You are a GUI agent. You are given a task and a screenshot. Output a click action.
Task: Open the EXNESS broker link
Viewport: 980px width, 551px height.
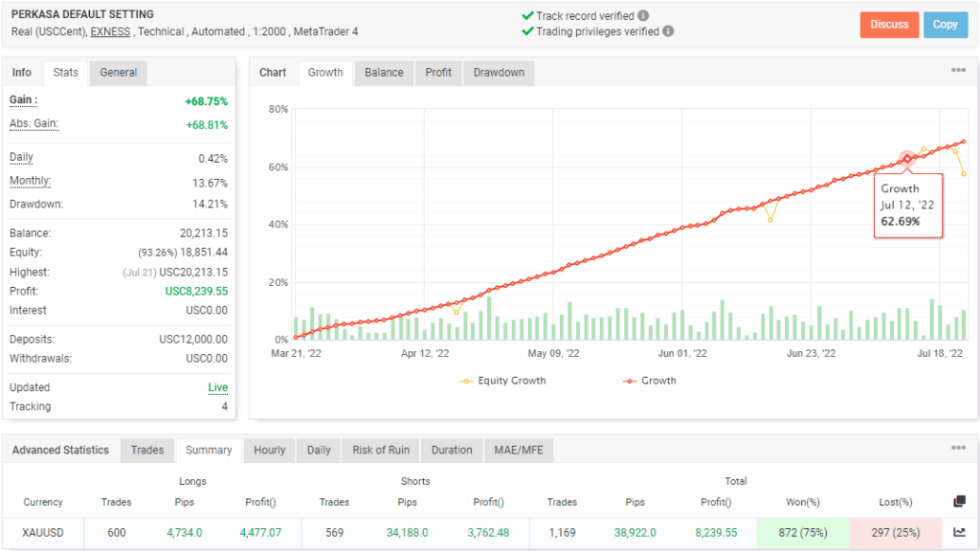109,30
